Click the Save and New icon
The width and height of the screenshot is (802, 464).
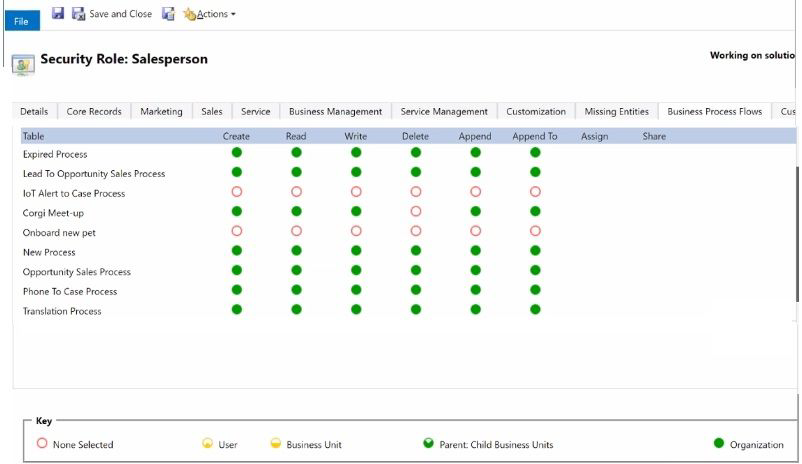[x=168, y=14]
